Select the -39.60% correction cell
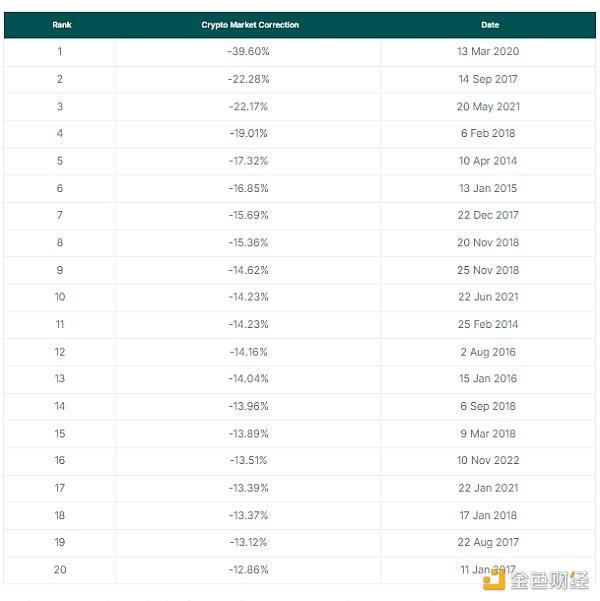Image resolution: width=600 pixels, height=601 pixels. [248, 52]
